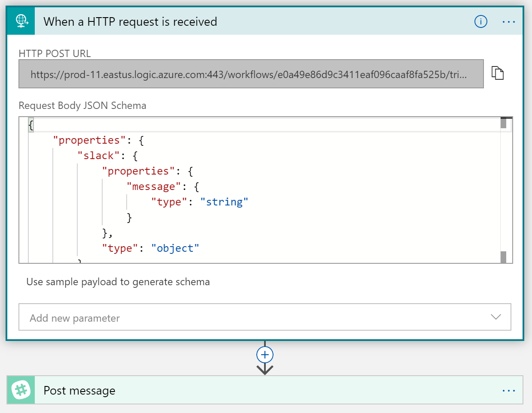The image size is (532, 413).
Task: Click the Slack Post message icon
Action: coord(21,390)
